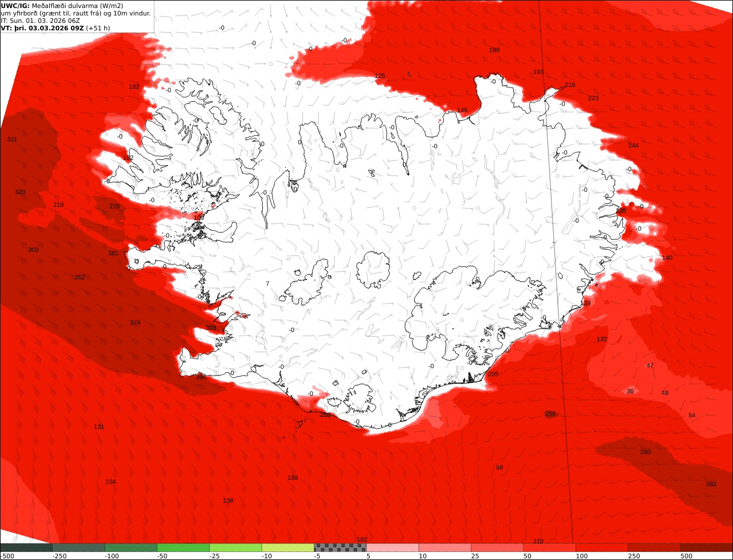
Task: Select the '381' value near the western peninsula
Action: 113,254
